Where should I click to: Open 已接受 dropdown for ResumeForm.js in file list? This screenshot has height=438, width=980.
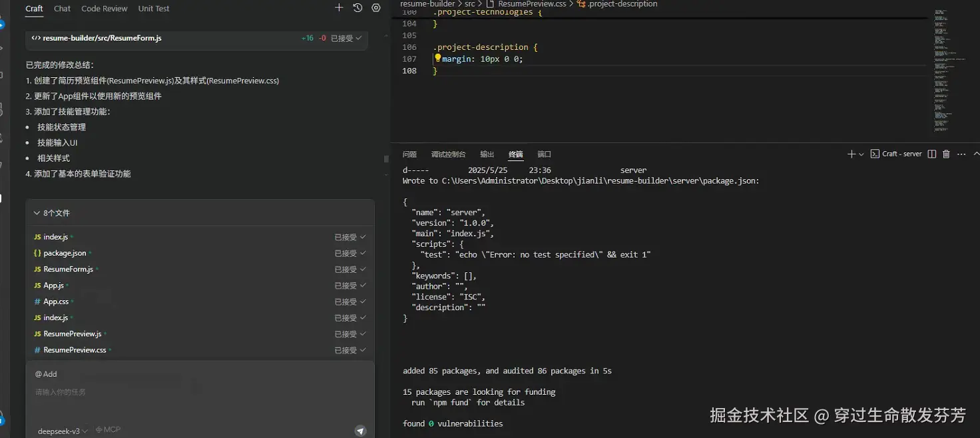pyautogui.click(x=350, y=270)
